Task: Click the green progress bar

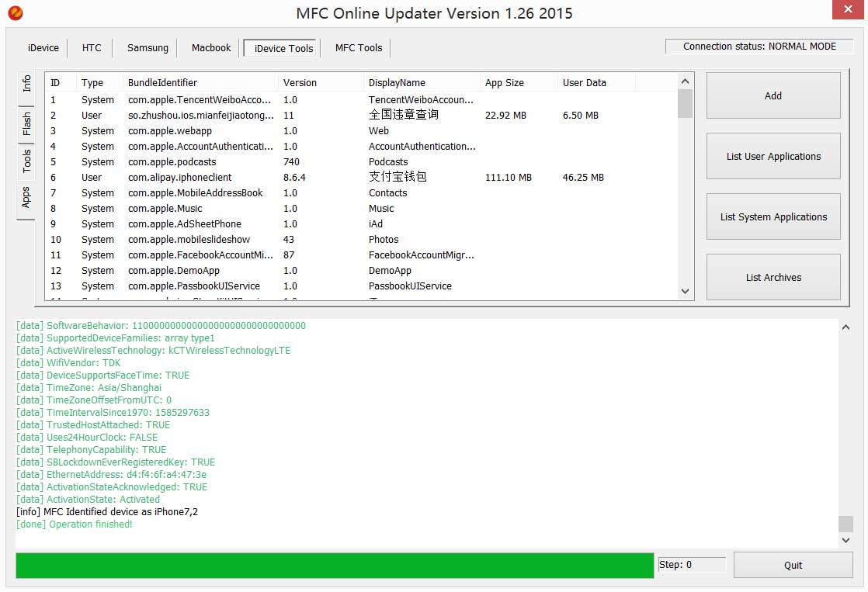Action: [335, 566]
